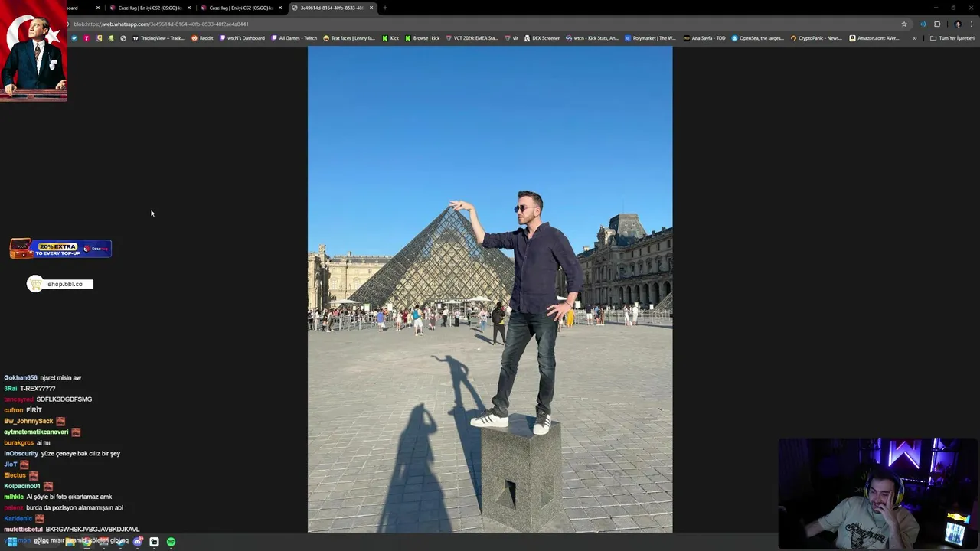The width and height of the screenshot is (980, 551).
Task: Open Chrome from taskbar
Action: coord(87,542)
